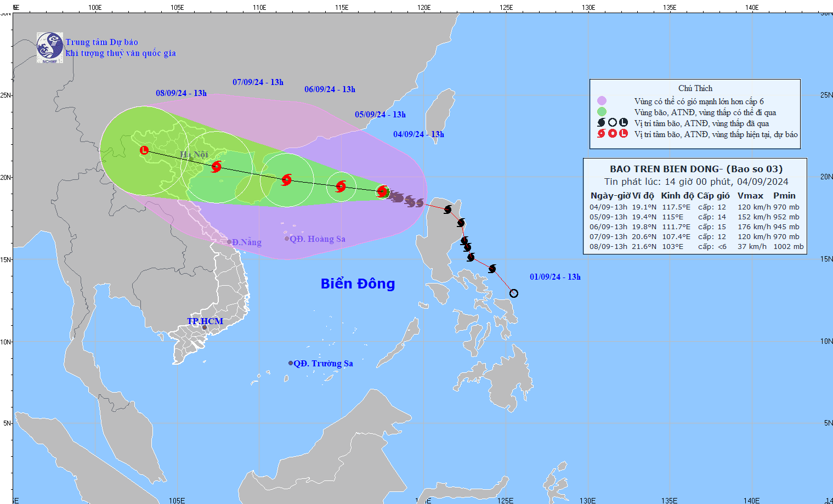Image resolution: width=833 pixels, height=504 pixels.
Task: Click 'Vị trí tâm bão, ATNĐ, vùng thấp đã qua'
Action: [x=701, y=123]
